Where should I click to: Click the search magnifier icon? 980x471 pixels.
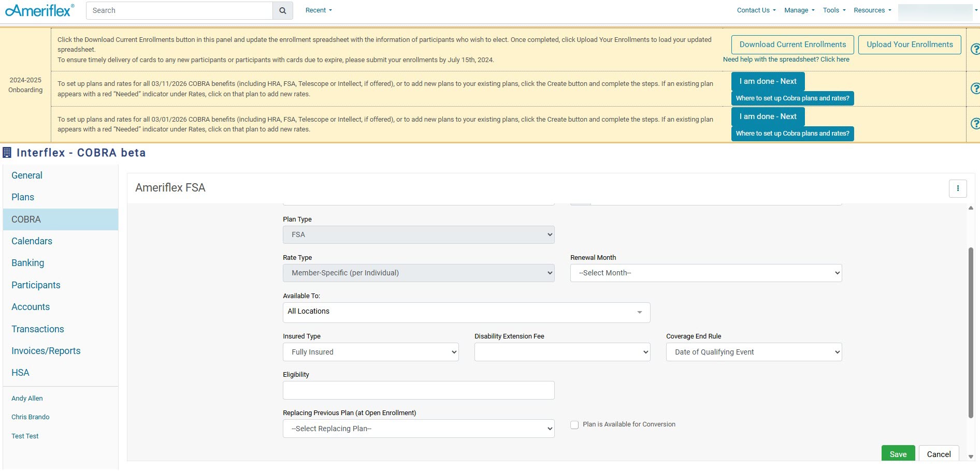(x=282, y=10)
